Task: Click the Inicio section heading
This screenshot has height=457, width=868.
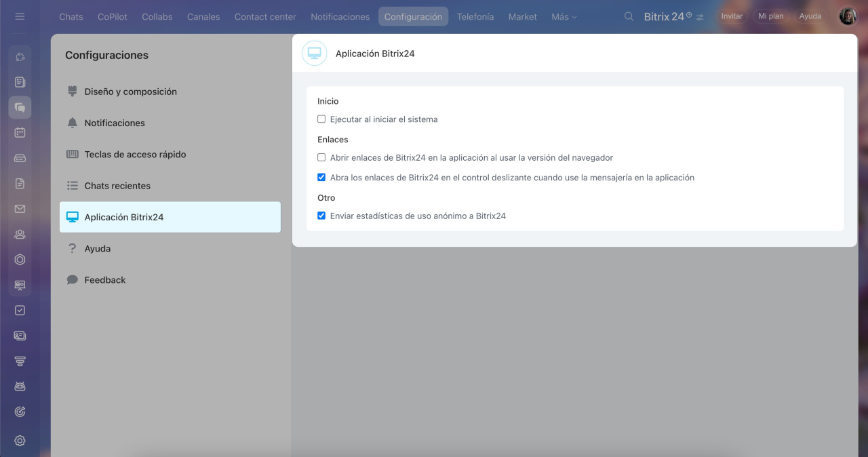Action: (x=328, y=101)
